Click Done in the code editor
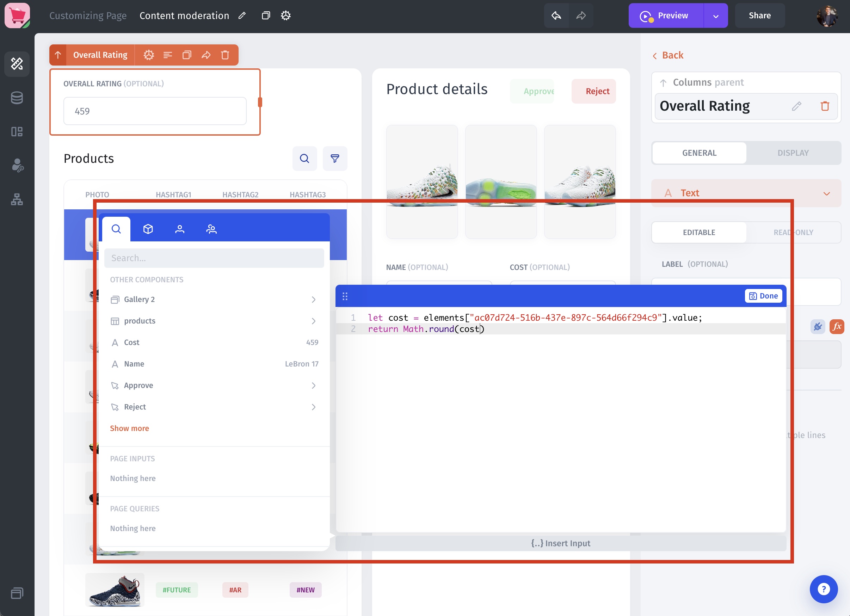 click(763, 296)
